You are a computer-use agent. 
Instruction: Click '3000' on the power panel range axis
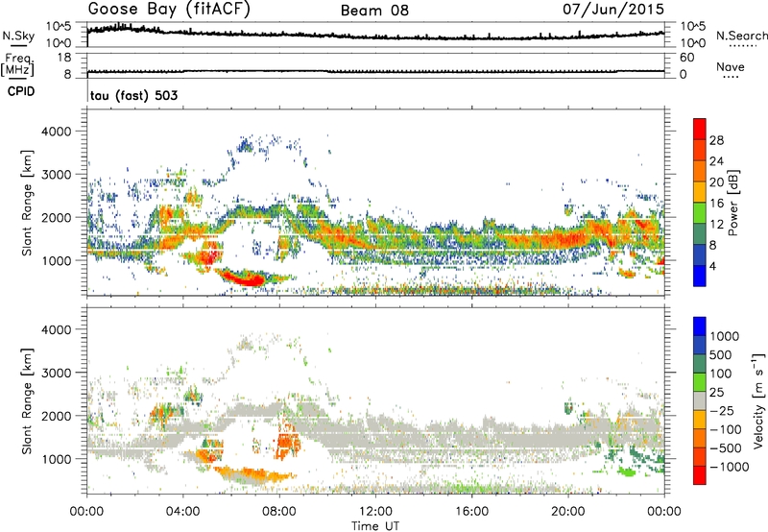coord(57,174)
